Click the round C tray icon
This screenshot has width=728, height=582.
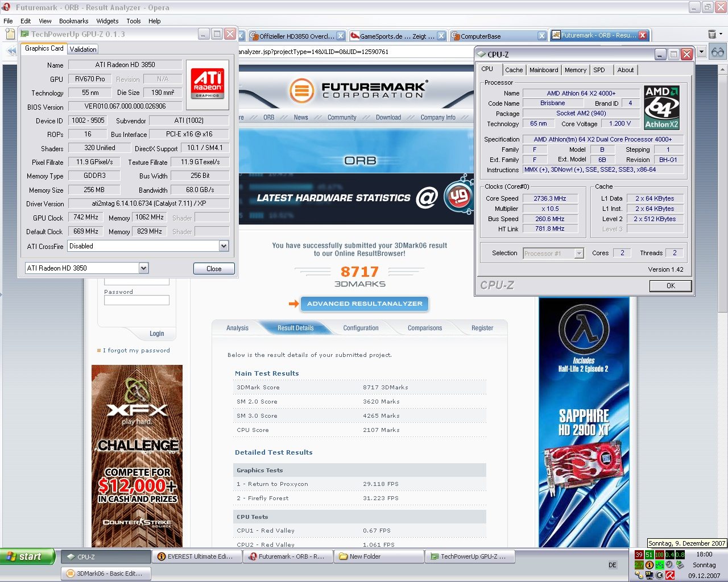tap(659, 575)
